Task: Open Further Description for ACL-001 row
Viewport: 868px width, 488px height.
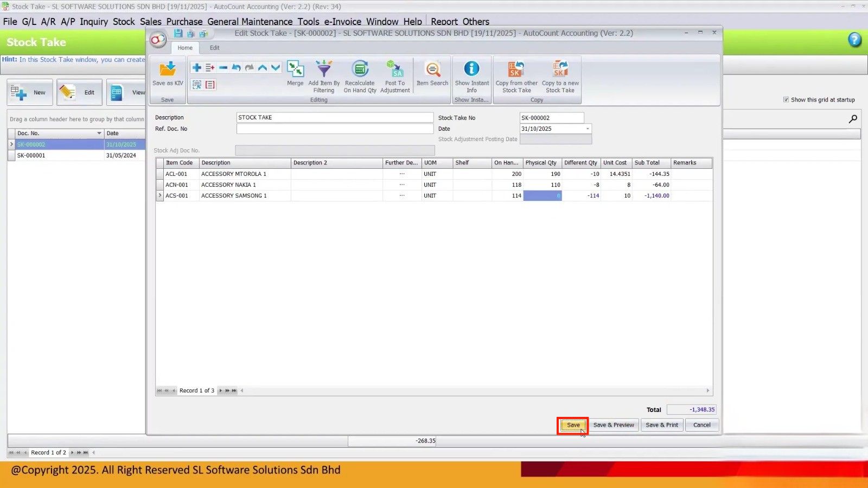Action: click(401, 174)
